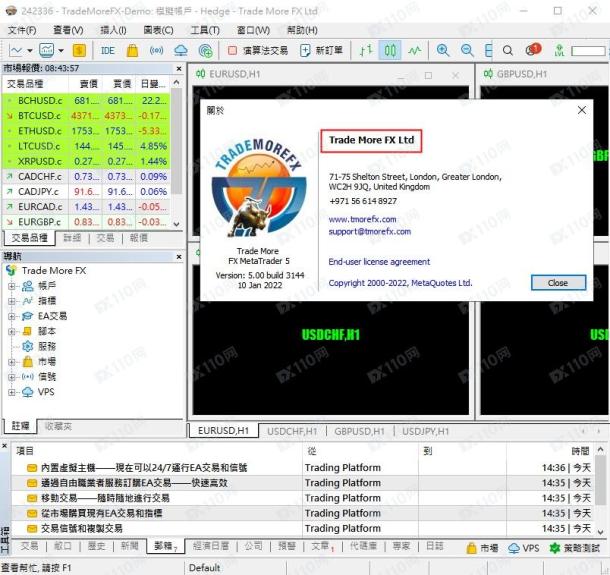Select Trade More FX root in Navigator

click(x=54, y=270)
